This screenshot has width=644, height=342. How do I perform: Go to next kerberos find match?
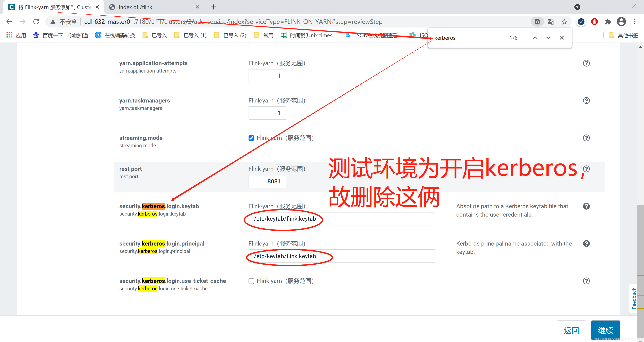[548, 38]
